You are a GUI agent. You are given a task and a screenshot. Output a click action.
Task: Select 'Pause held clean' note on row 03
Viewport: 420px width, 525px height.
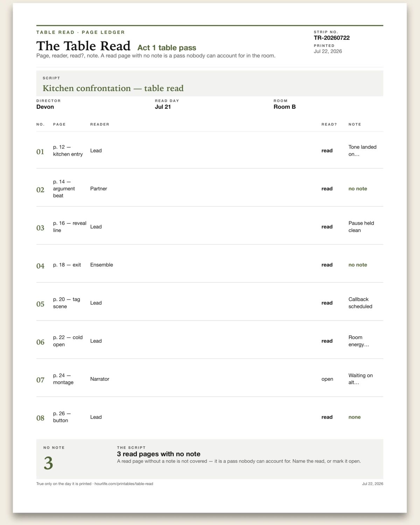[x=361, y=227]
